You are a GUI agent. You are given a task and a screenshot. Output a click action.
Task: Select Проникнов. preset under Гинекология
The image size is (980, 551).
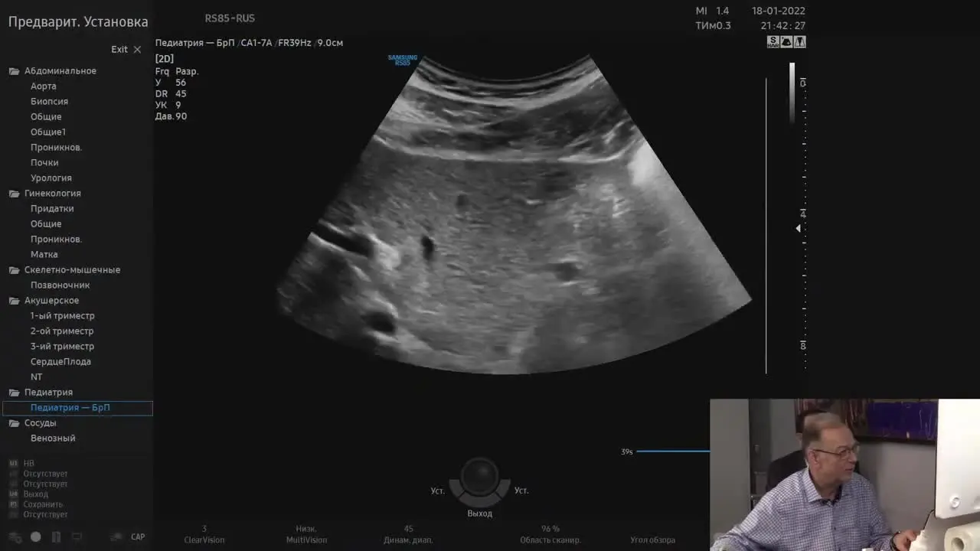[x=57, y=240]
